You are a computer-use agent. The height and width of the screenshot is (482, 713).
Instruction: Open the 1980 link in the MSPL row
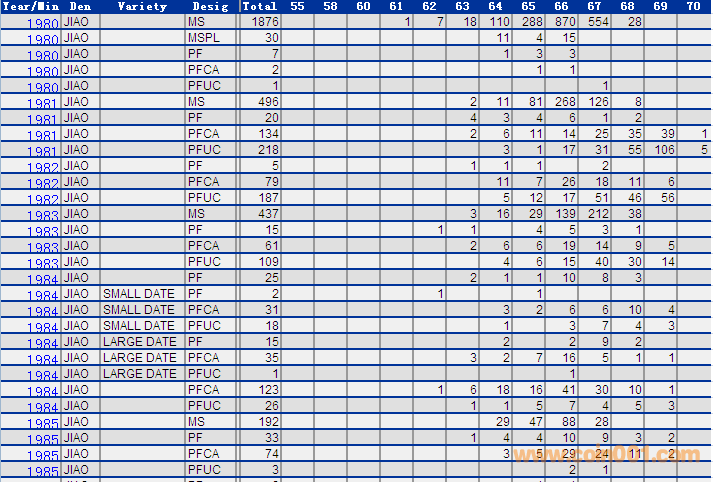click(x=41, y=40)
